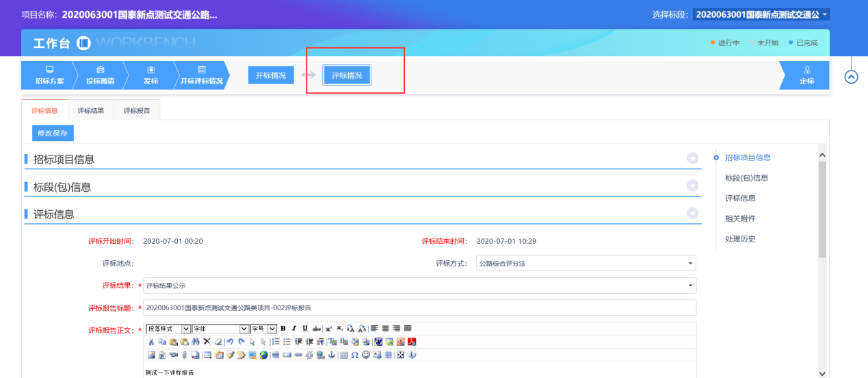The height and width of the screenshot is (378, 868).
Task: Click the anchor icon in editor toolbar
Action: click(x=331, y=355)
